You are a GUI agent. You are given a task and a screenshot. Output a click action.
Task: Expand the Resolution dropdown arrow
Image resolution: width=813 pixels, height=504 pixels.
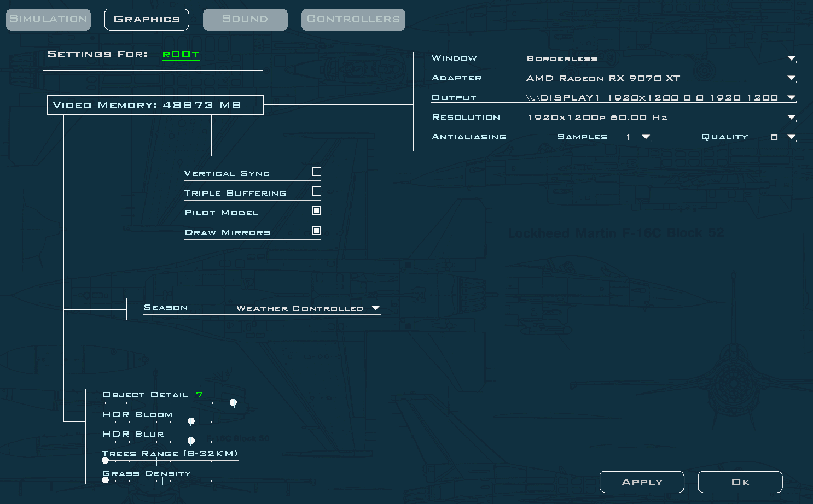click(791, 117)
